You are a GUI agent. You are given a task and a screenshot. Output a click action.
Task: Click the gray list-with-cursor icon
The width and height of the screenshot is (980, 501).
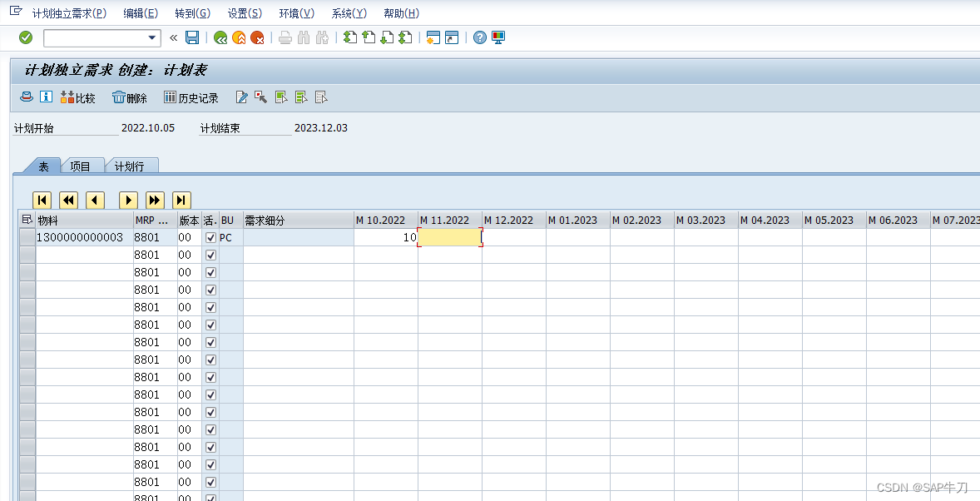click(x=321, y=97)
